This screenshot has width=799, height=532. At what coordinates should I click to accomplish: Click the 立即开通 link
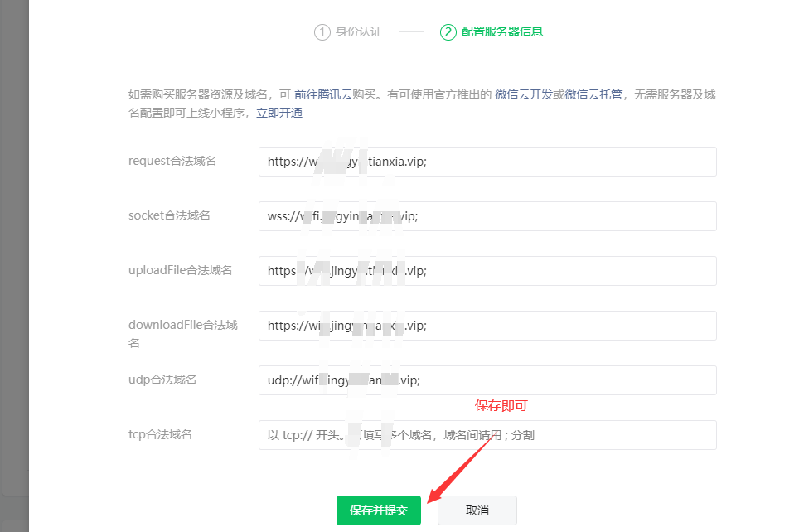pos(279,114)
